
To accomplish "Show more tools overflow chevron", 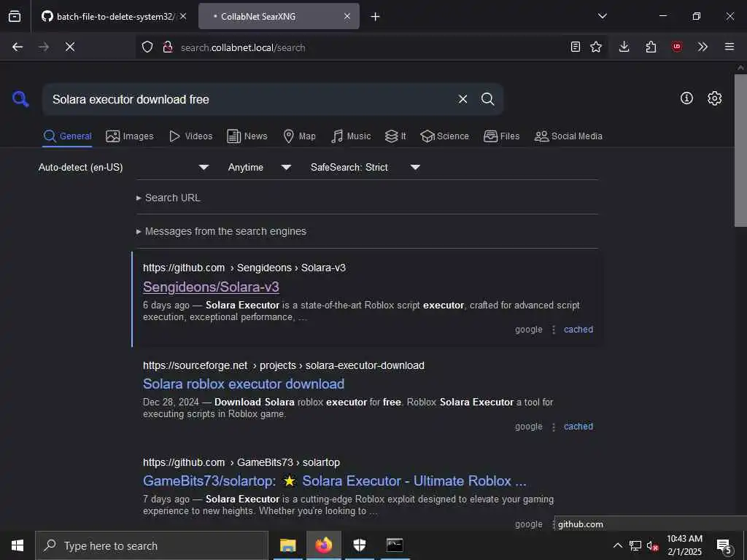I will [x=703, y=47].
